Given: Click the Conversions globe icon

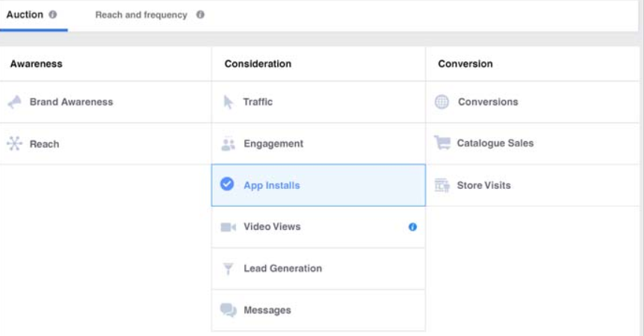Looking at the screenshot, I should 442,102.
